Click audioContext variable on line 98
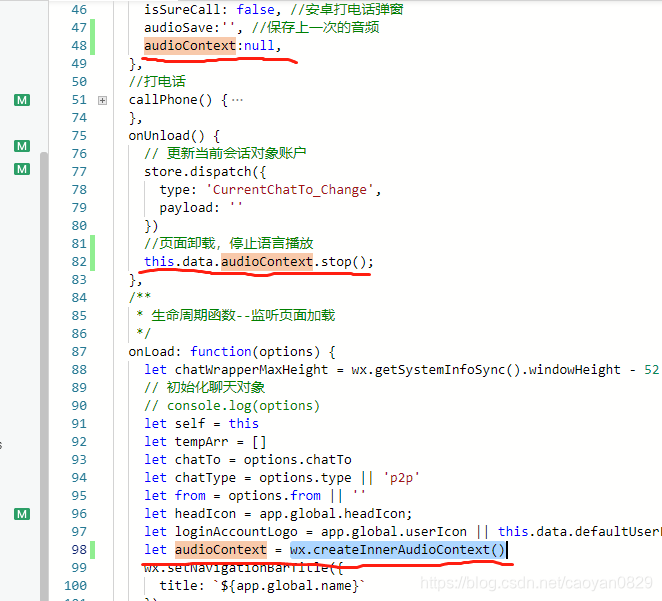 (221, 550)
